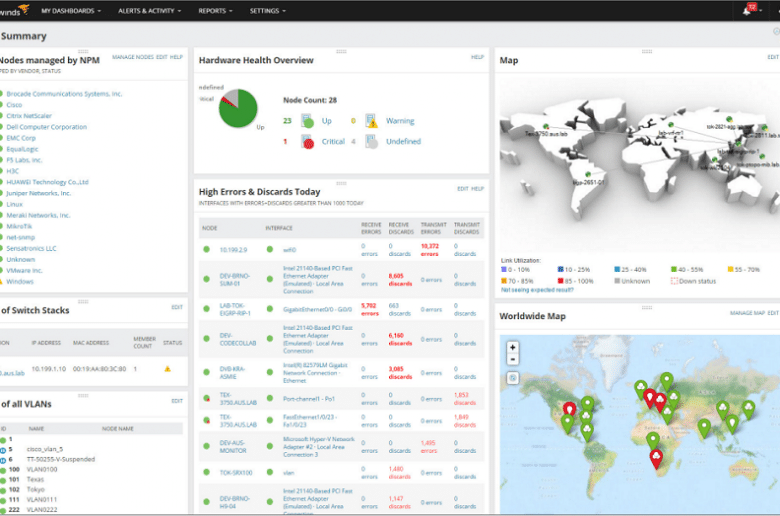Expand the Cisco vendor group
780x516 pixels.
14,104
